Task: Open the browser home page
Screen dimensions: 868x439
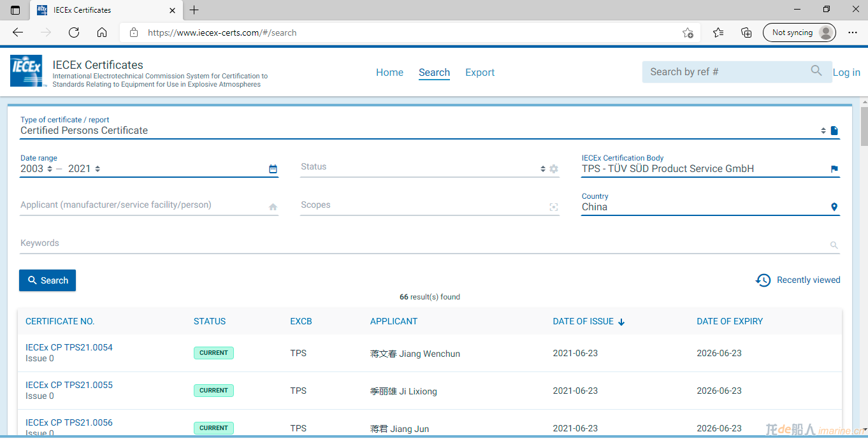Action: [x=102, y=32]
